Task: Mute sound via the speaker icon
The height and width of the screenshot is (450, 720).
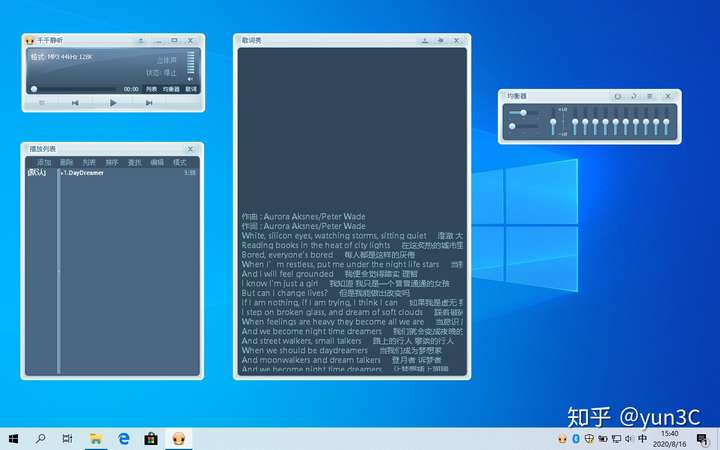Action: click(191, 79)
